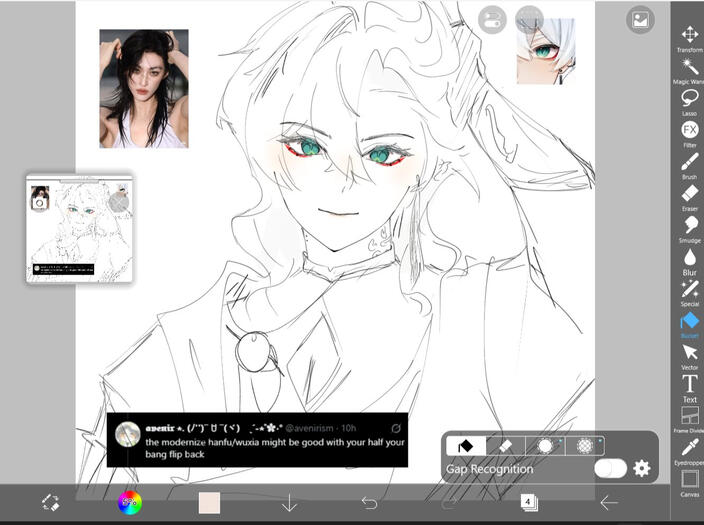
Task: Toggle the Gap Recognition switch
Action: pyautogui.click(x=611, y=468)
